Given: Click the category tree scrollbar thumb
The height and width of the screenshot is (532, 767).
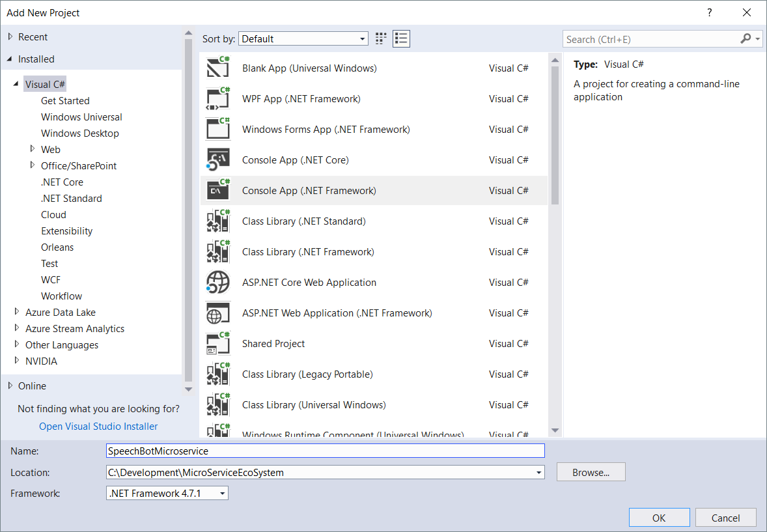Looking at the screenshot, I should (x=188, y=210).
